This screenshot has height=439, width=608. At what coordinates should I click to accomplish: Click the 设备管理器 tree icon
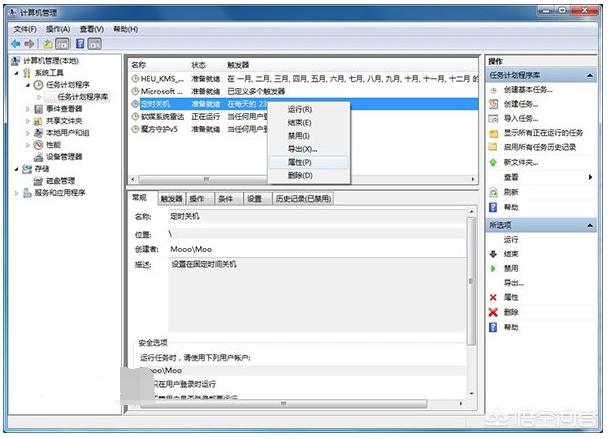[x=38, y=157]
